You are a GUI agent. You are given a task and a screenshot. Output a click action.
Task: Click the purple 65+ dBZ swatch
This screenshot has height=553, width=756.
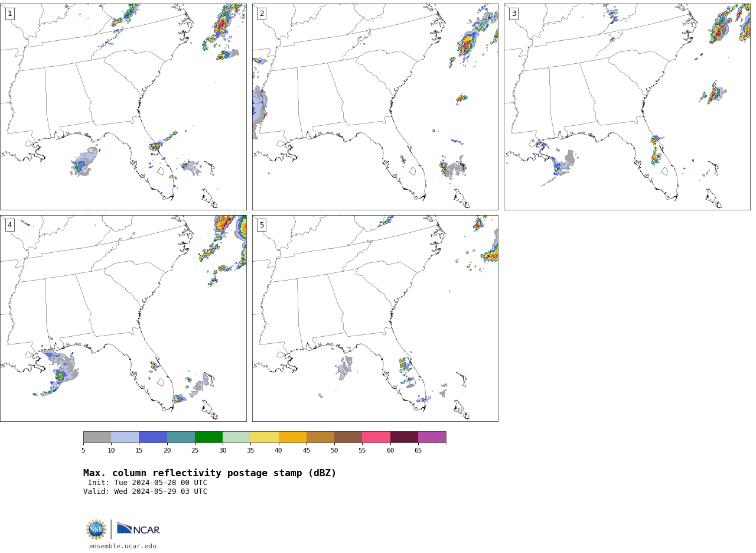point(432,437)
